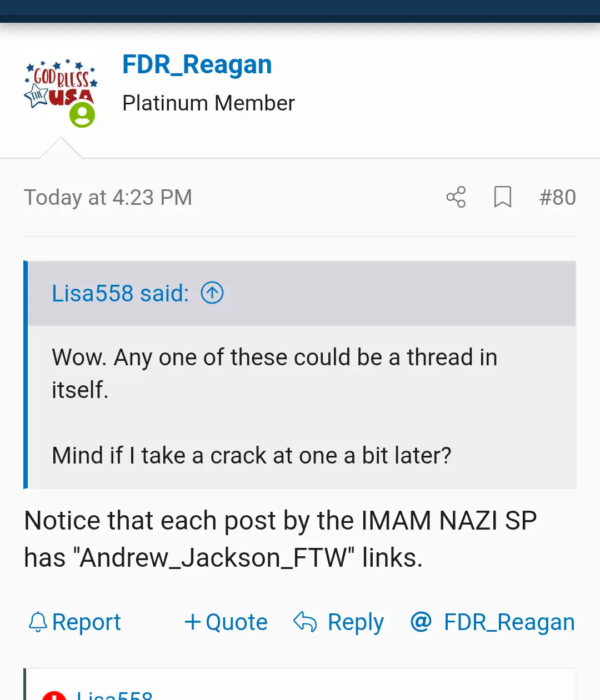The height and width of the screenshot is (700, 600).
Task: Click the bell icon next to Report
Action: tap(38, 622)
